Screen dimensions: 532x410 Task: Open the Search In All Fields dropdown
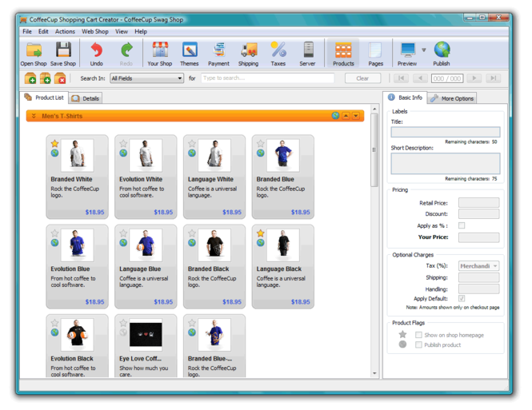point(147,78)
